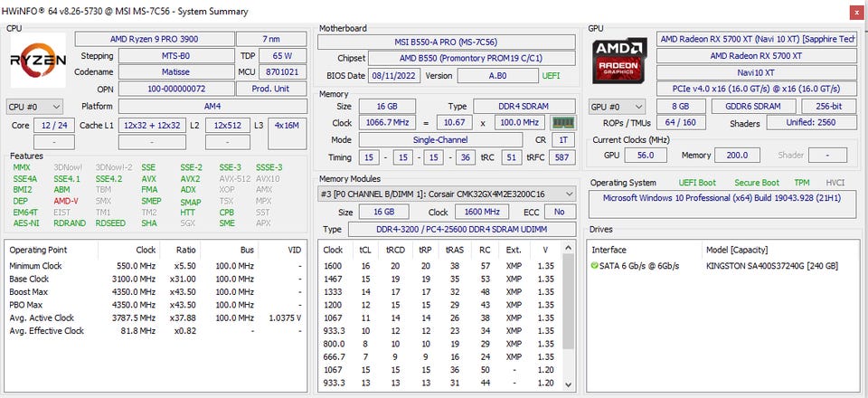Click the green SATA drive status icon
Screen dimensions: 868x398
594,265
